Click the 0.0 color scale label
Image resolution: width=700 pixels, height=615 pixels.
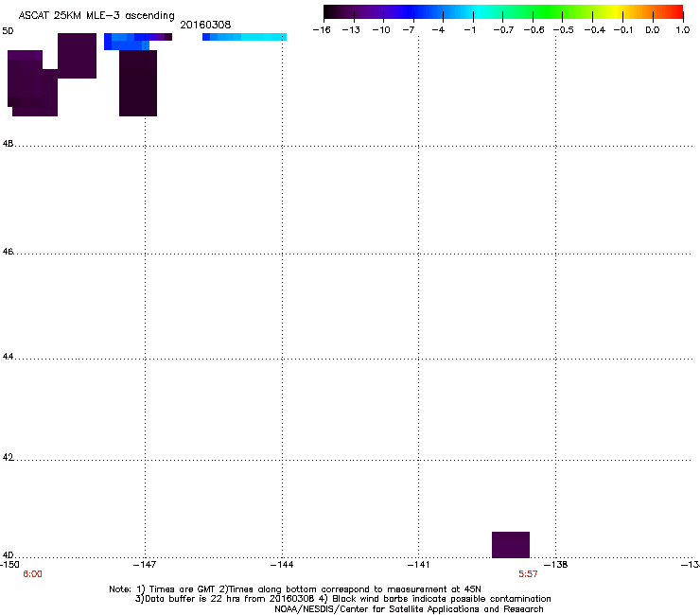tap(653, 30)
